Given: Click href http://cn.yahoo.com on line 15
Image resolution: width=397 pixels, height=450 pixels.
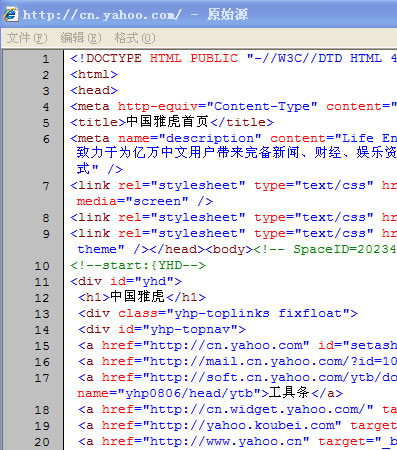Looking at the screenshot, I should point(206,345).
